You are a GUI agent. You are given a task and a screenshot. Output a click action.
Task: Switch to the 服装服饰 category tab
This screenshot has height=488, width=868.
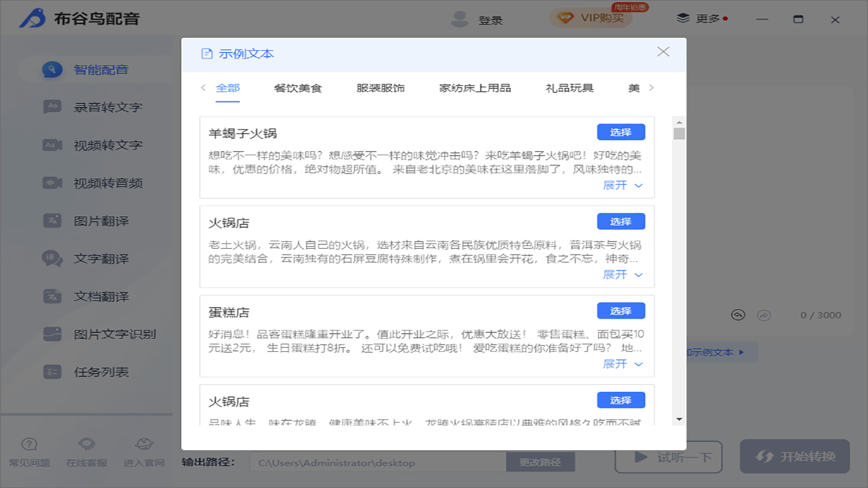380,87
